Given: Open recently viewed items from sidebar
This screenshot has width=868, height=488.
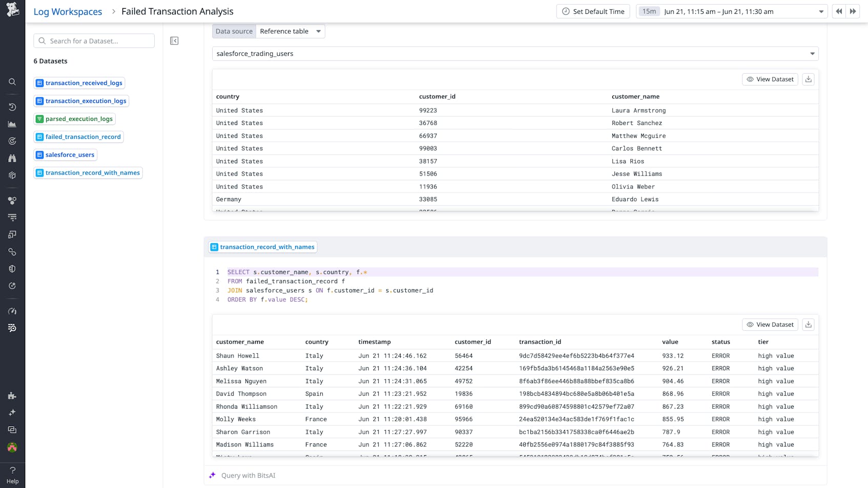Looking at the screenshot, I should [x=12, y=107].
